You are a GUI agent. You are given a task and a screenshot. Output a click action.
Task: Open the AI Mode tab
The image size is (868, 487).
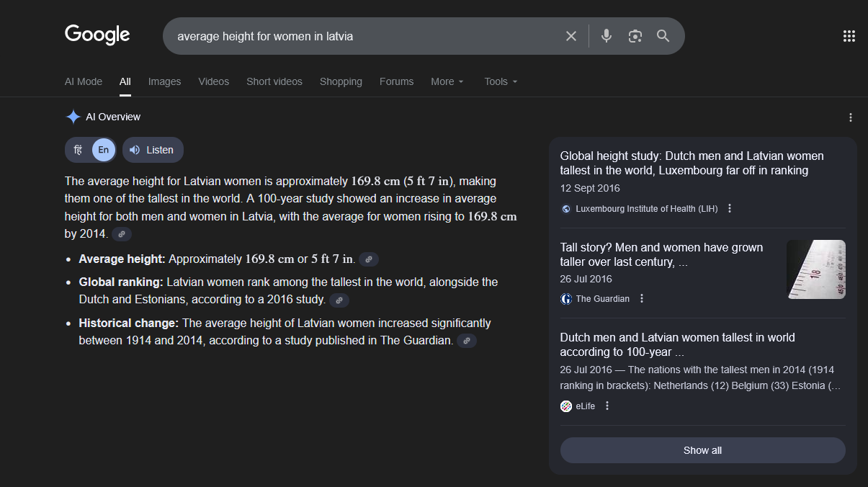coord(84,81)
